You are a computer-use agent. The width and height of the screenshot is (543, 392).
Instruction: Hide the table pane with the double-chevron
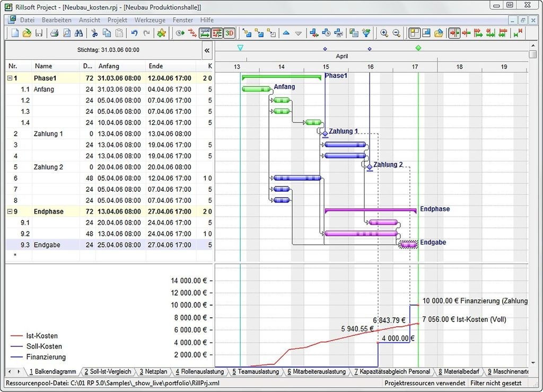(x=207, y=51)
